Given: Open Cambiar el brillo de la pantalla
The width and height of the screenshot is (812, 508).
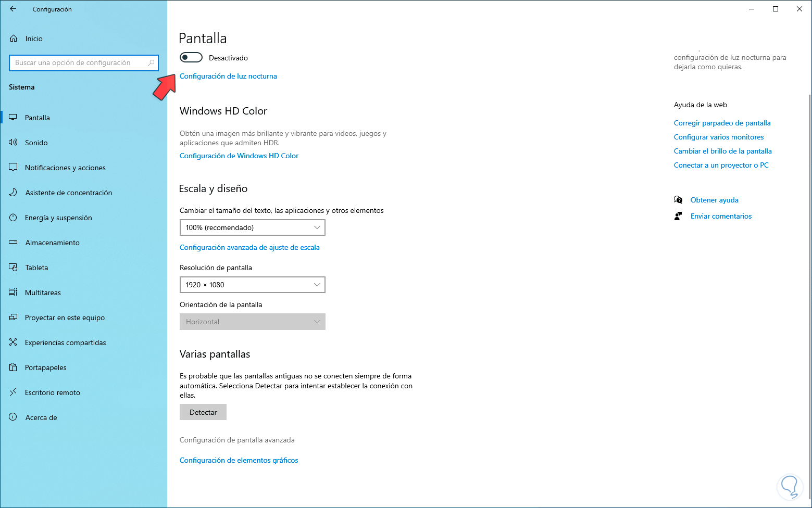Looking at the screenshot, I should coord(723,151).
